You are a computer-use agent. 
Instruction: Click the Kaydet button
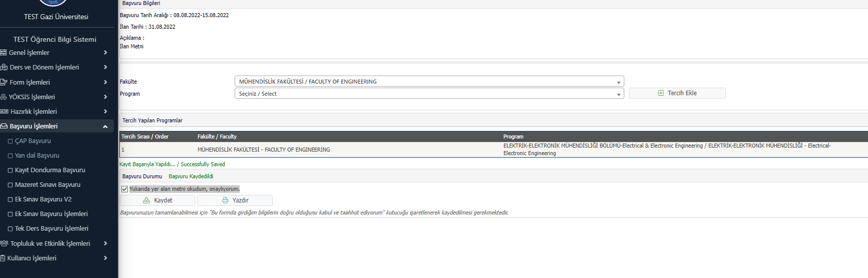point(158,200)
